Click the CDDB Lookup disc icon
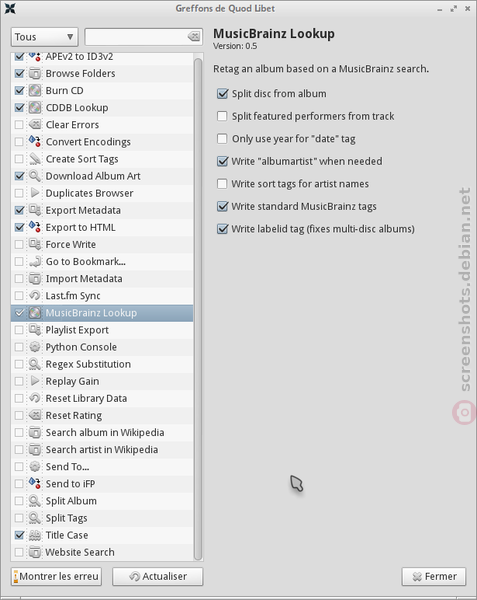The image size is (477, 600). coord(35,108)
